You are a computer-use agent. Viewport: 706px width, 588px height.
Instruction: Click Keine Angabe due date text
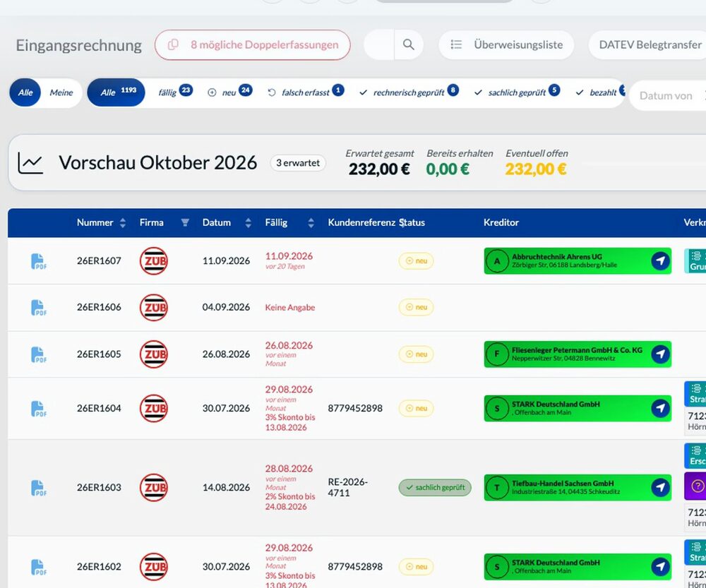(x=290, y=308)
